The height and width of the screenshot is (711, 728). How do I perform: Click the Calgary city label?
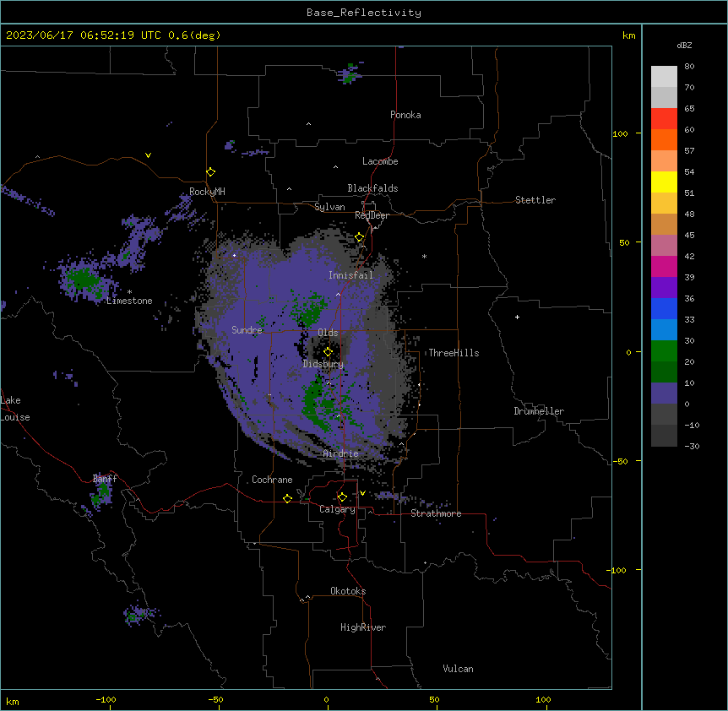point(337,509)
